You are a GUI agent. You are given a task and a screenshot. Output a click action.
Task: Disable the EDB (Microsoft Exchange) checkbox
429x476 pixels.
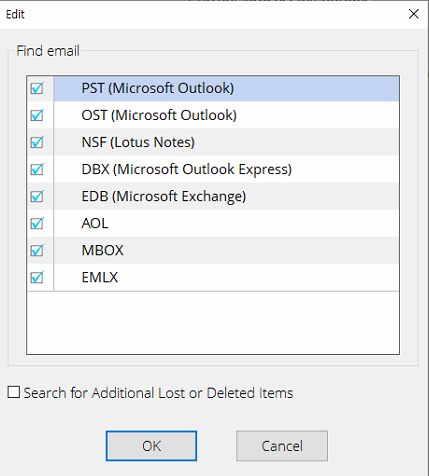pos(37,197)
